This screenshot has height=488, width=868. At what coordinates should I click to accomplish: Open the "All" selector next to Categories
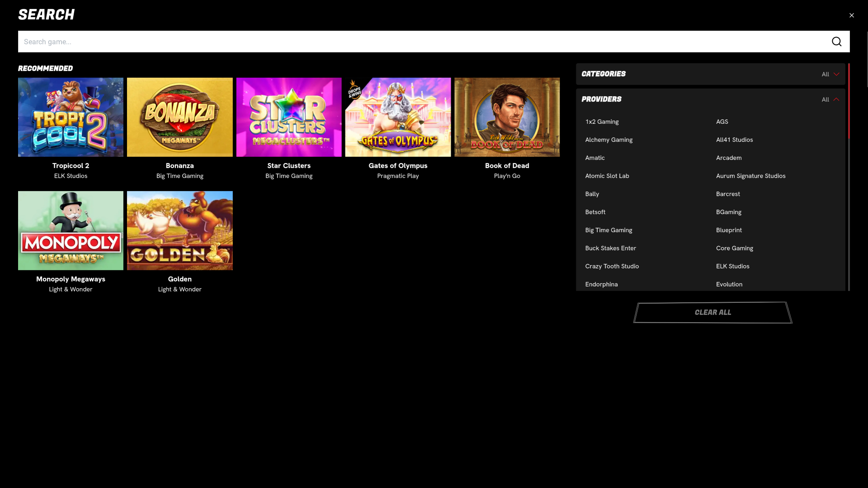coord(826,74)
